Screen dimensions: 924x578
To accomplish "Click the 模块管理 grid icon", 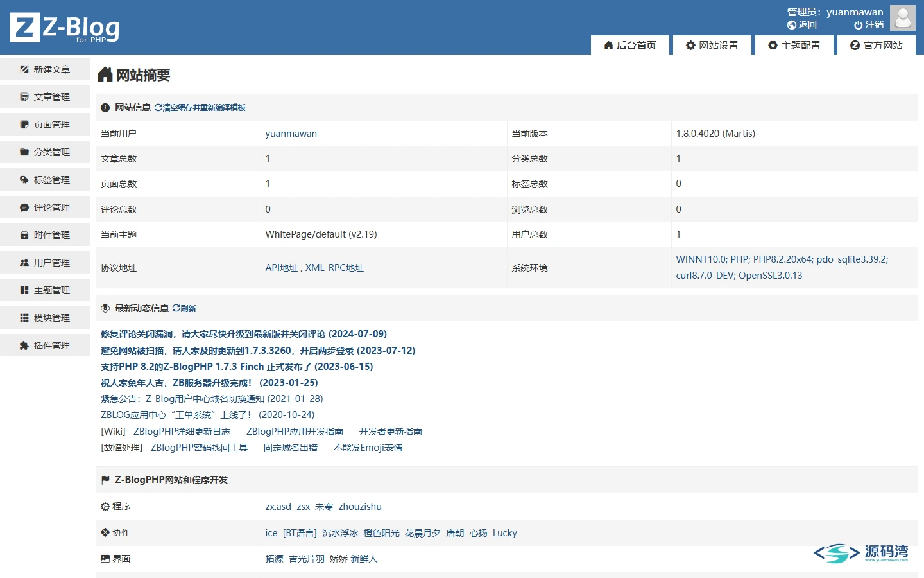I will tap(24, 318).
